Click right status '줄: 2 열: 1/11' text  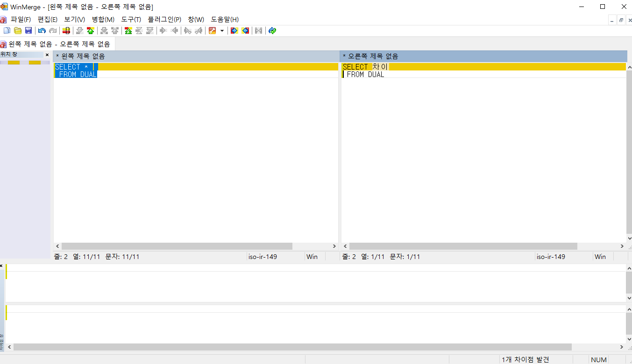[381, 257]
